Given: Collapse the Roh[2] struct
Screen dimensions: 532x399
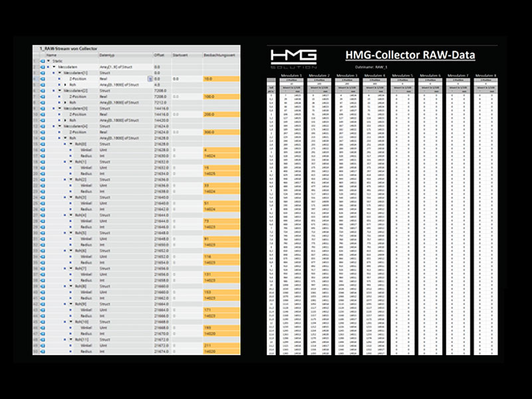Looking at the screenshot, I should pyautogui.click(x=71, y=180).
